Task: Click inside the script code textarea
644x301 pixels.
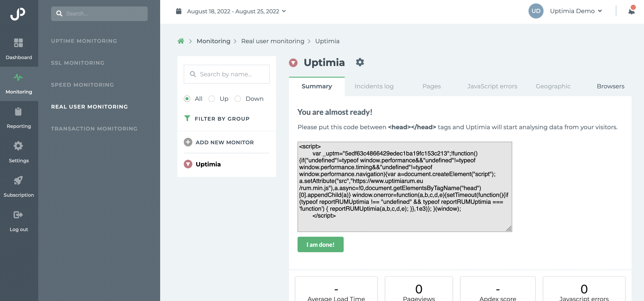Action: 404,187
